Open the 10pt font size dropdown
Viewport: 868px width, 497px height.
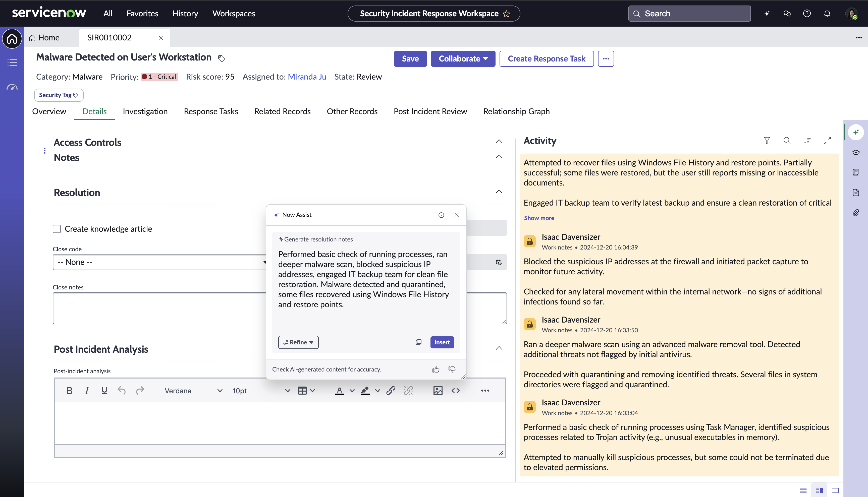261,391
